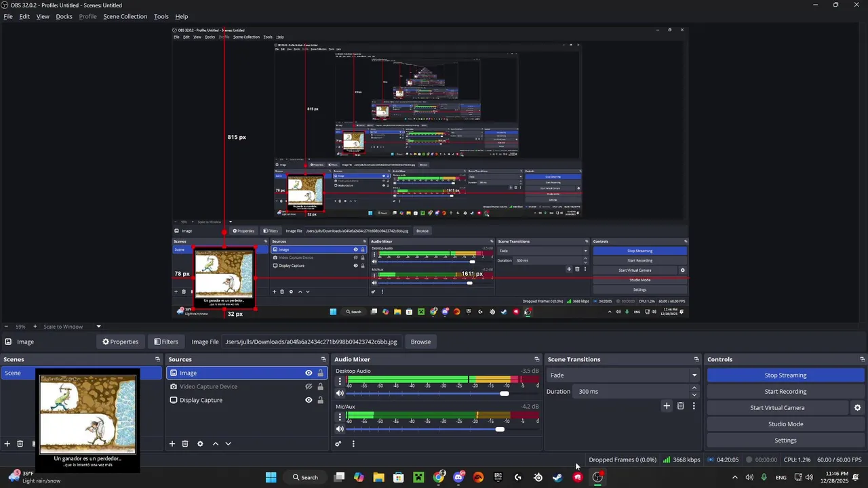
Task: Toggle microphone icon in system tray
Action: click(764, 477)
